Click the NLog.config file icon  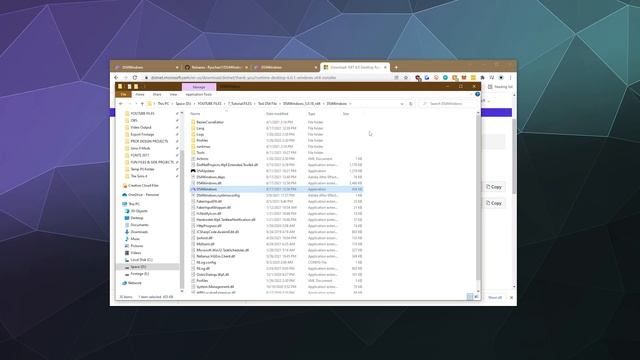[193, 262]
